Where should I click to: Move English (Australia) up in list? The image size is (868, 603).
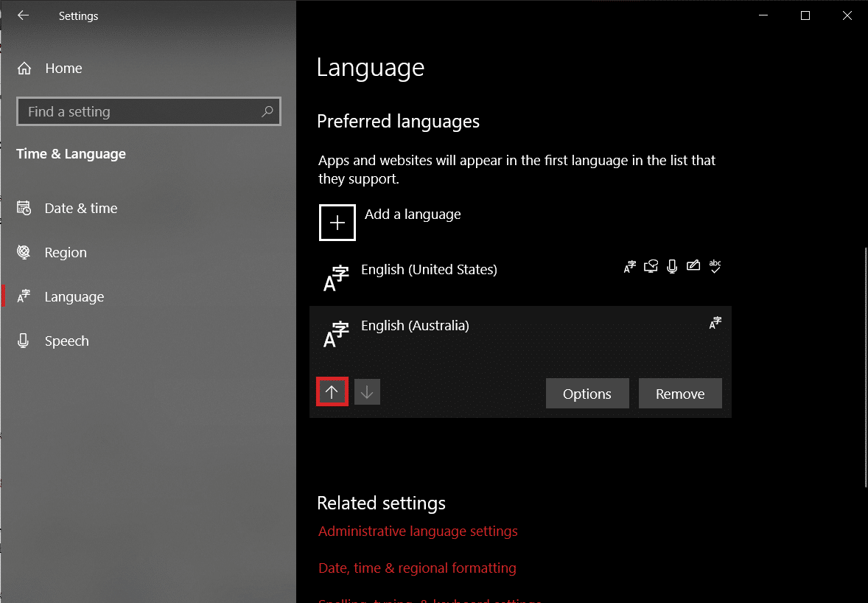[332, 393]
